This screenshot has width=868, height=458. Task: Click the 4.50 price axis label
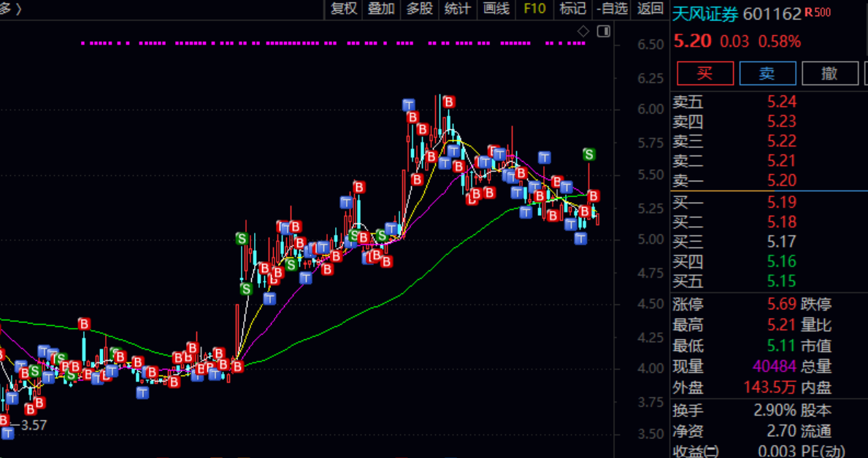coord(651,304)
